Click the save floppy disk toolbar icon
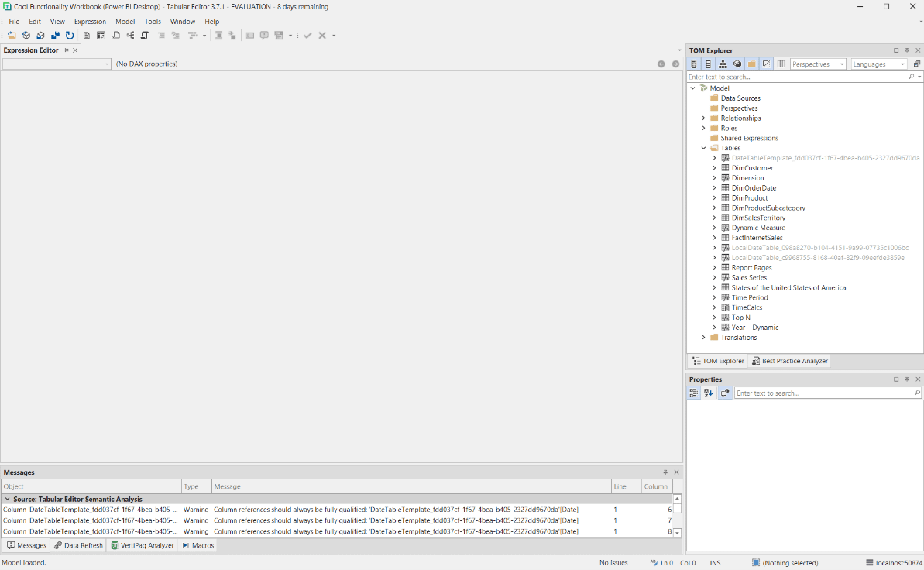This screenshot has width=924, height=570. pos(55,36)
